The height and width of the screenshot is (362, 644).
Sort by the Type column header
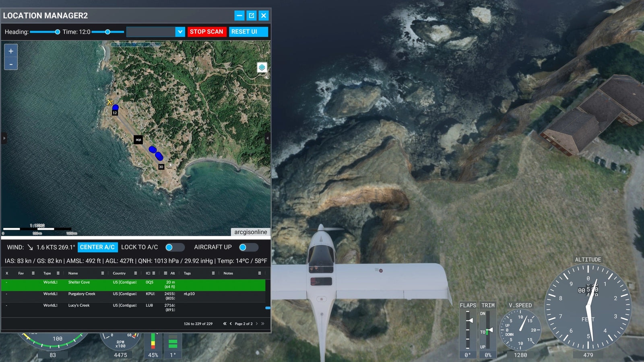tap(47, 274)
